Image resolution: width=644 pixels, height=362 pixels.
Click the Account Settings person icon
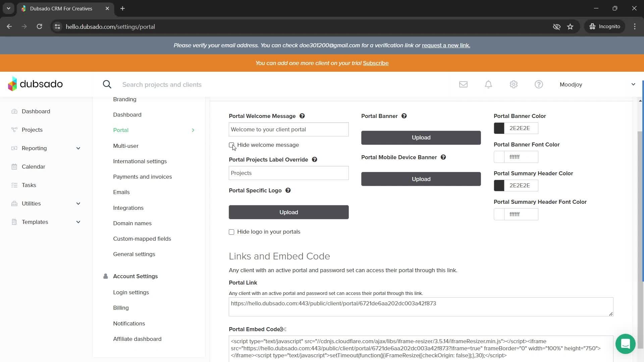(105, 276)
